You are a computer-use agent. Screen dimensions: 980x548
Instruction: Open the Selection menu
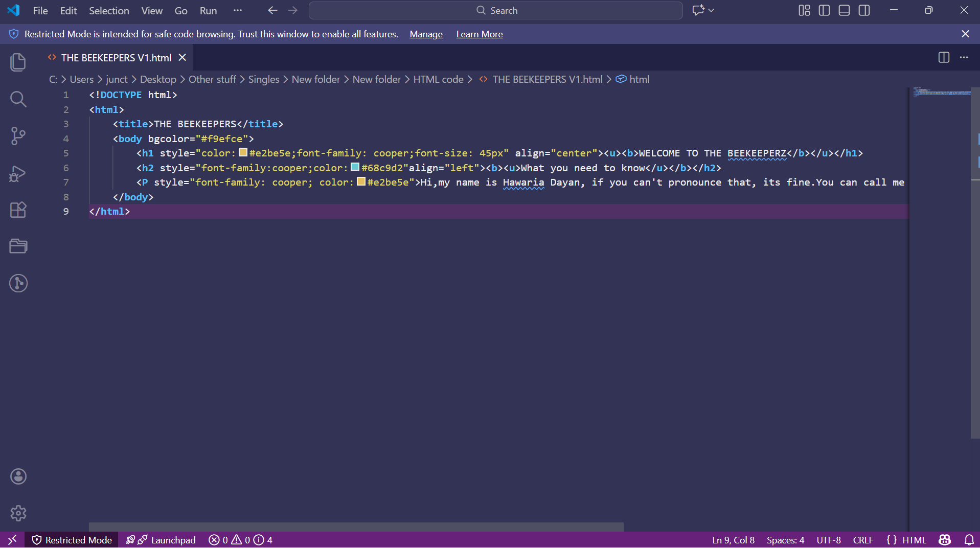coord(109,11)
